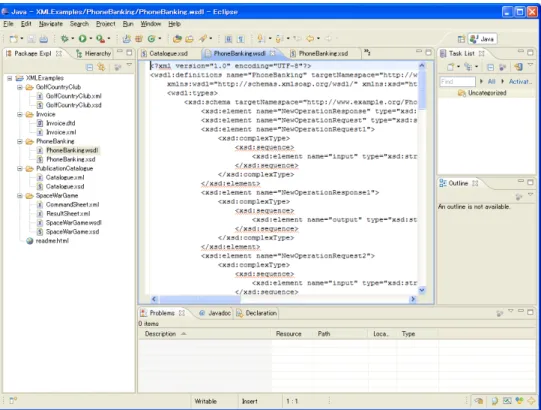The image size is (541, 410).
Task: Open Package Explorer view menu triangle
Action: (x=129, y=65)
